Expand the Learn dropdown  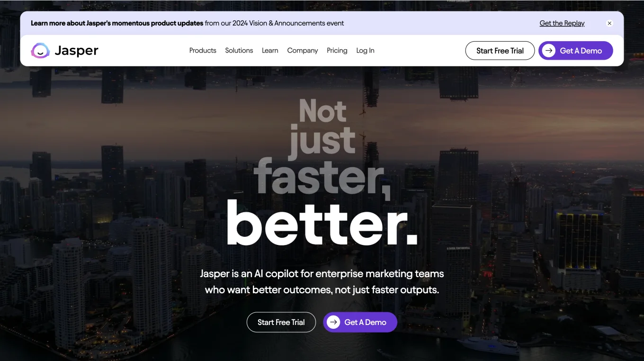point(270,51)
